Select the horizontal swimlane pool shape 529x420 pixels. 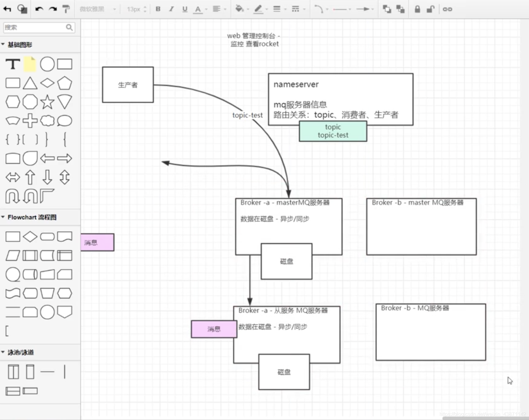(x=13, y=391)
